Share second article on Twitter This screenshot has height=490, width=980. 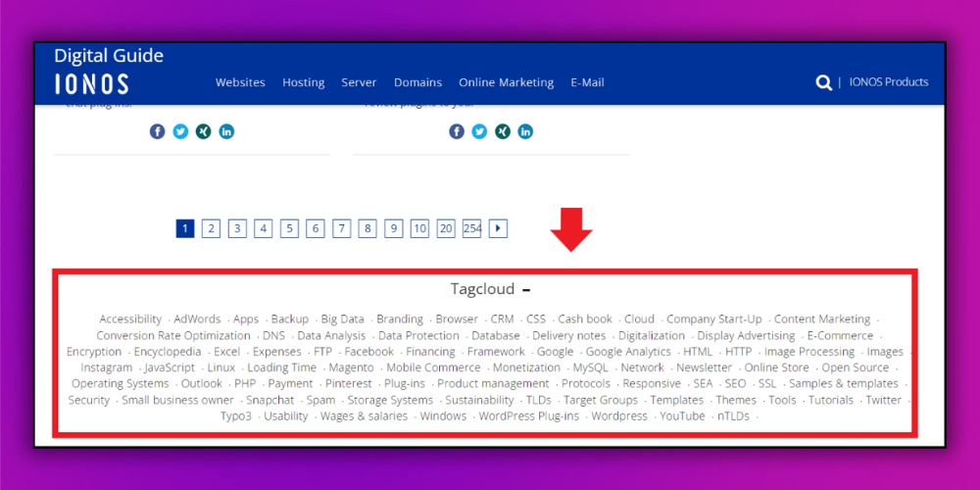[479, 131]
